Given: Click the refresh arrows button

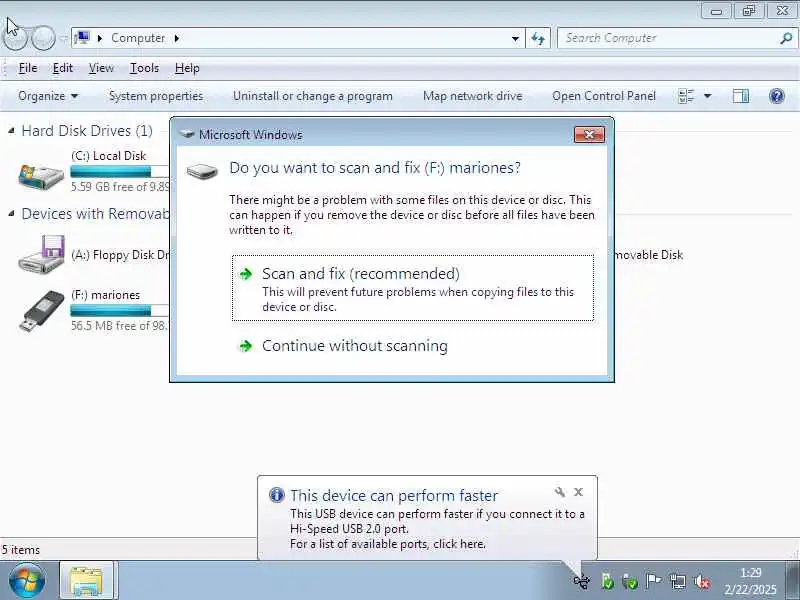Looking at the screenshot, I should pos(538,38).
